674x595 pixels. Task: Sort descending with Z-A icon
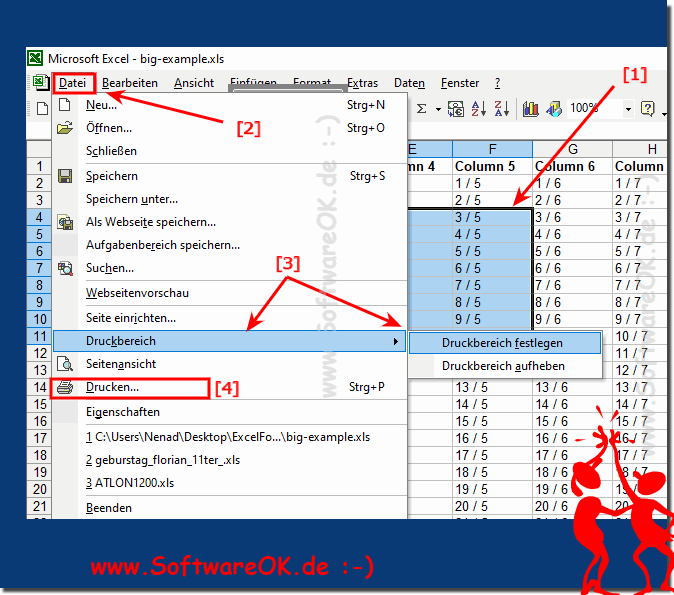501,109
